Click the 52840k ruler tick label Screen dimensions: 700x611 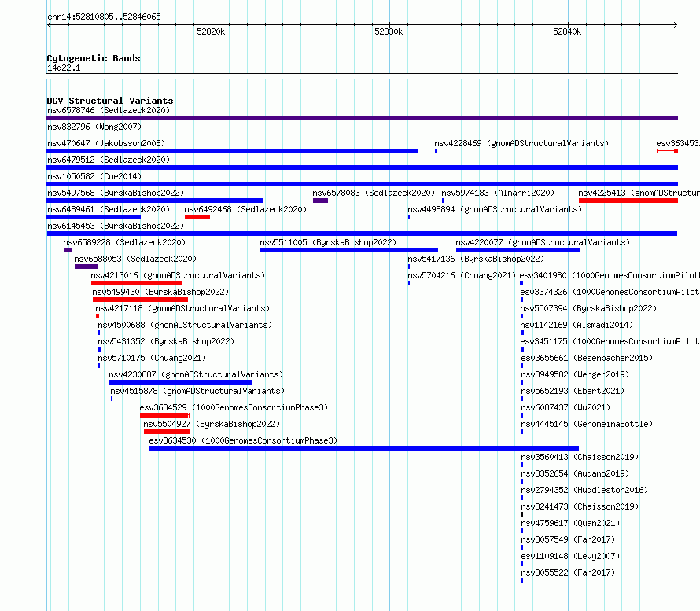click(567, 31)
